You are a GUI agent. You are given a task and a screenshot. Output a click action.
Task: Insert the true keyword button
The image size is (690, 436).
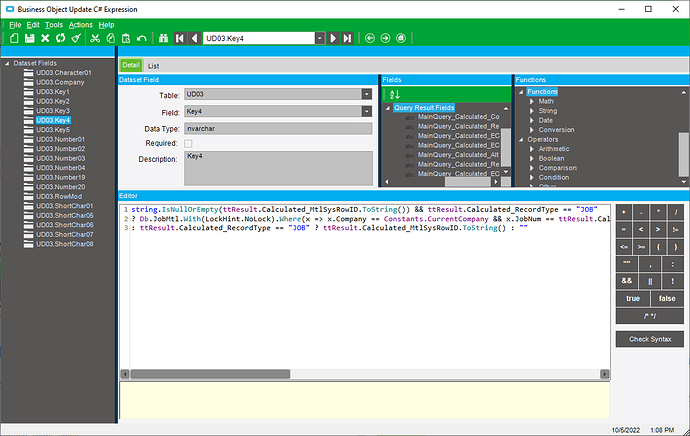click(x=633, y=298)
